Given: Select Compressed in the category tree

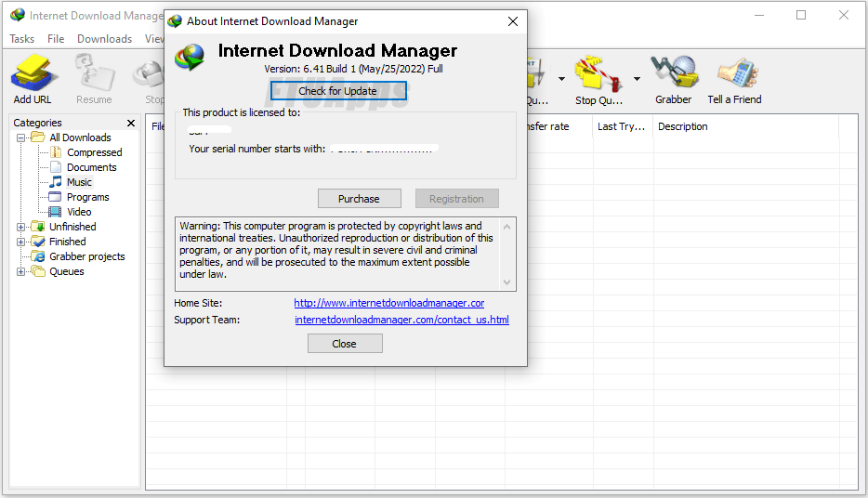Looking at the screenshot, I should pos(95,152).
